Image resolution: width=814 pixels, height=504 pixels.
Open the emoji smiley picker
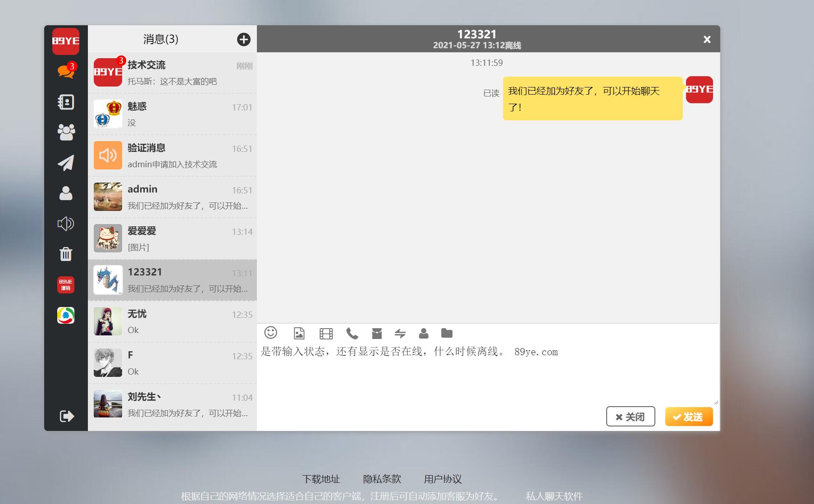coord(270,333)
